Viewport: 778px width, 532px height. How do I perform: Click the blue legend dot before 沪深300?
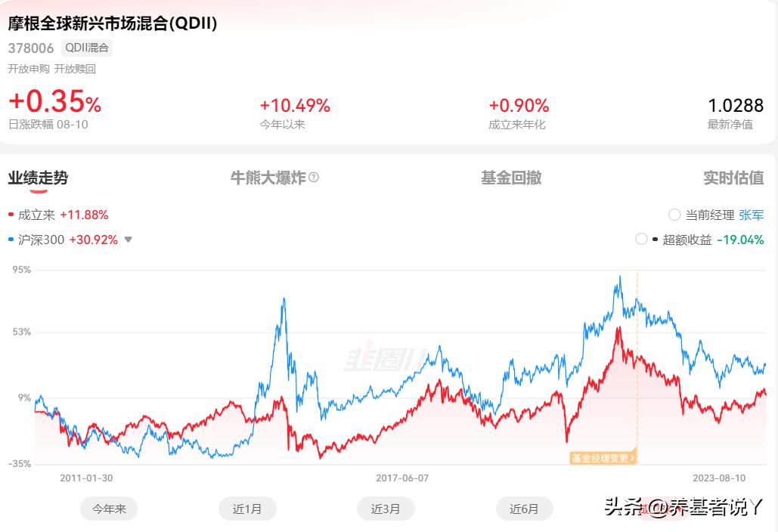10,240
